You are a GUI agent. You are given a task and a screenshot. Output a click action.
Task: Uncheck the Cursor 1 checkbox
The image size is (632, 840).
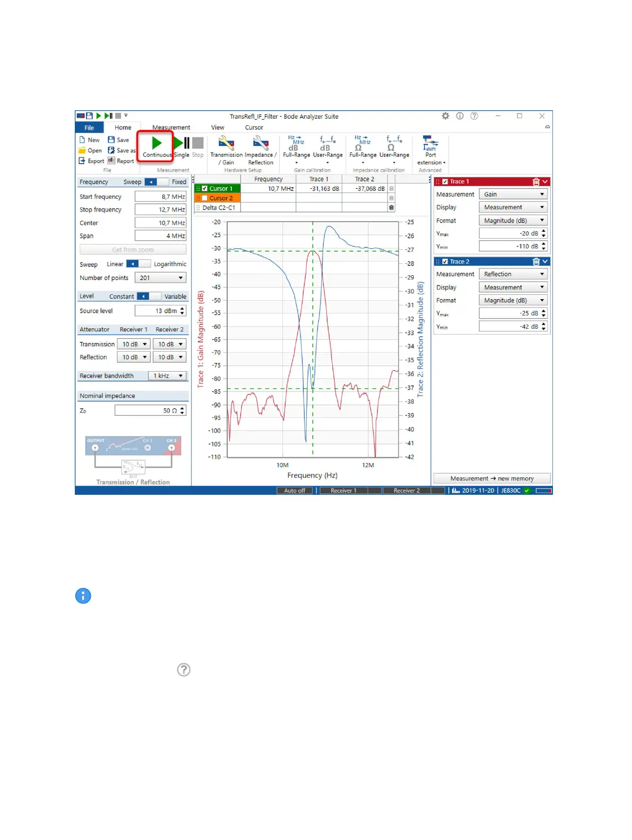(x=205, y=188)
